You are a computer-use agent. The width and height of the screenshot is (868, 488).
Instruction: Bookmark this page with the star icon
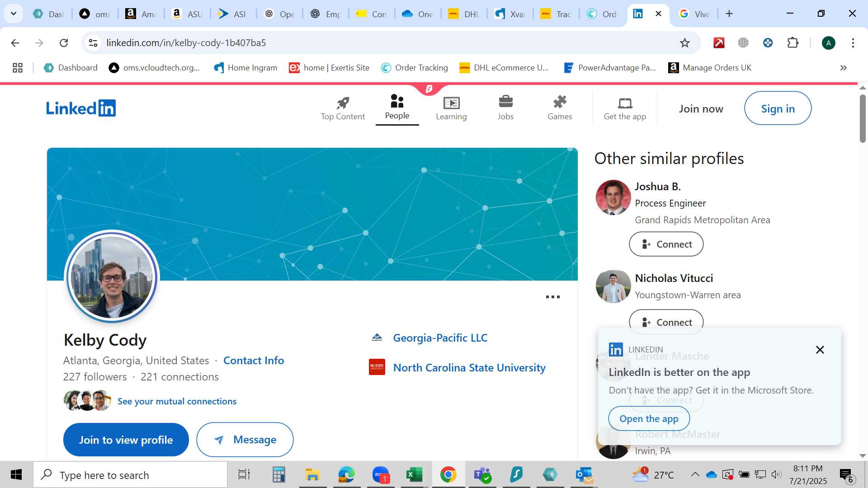pos(684,43)
